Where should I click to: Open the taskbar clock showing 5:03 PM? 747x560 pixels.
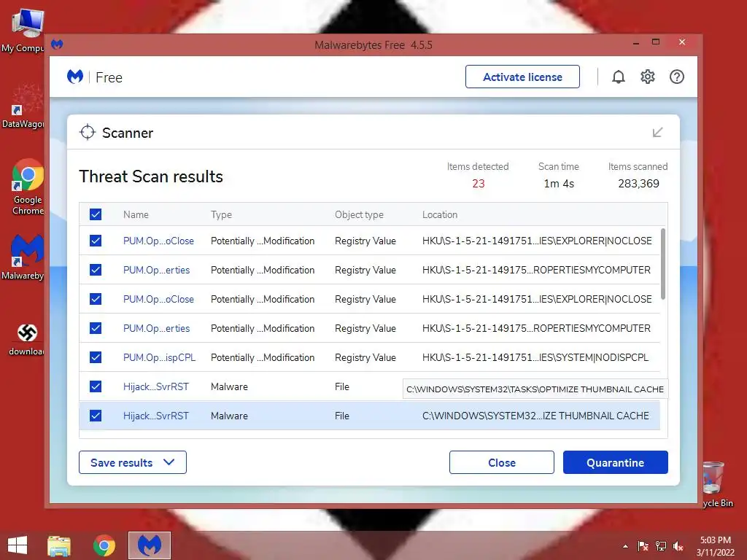click(715, 546)
